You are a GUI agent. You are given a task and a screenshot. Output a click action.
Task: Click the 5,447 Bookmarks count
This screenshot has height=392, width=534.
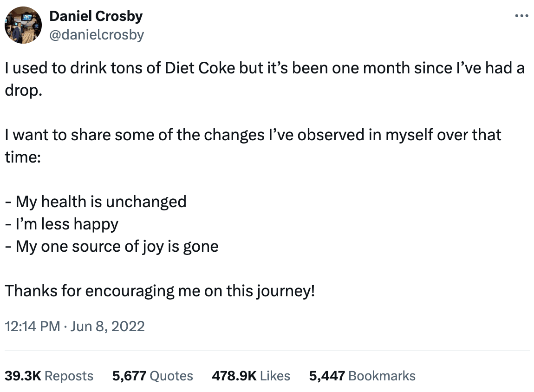(362, 376)
